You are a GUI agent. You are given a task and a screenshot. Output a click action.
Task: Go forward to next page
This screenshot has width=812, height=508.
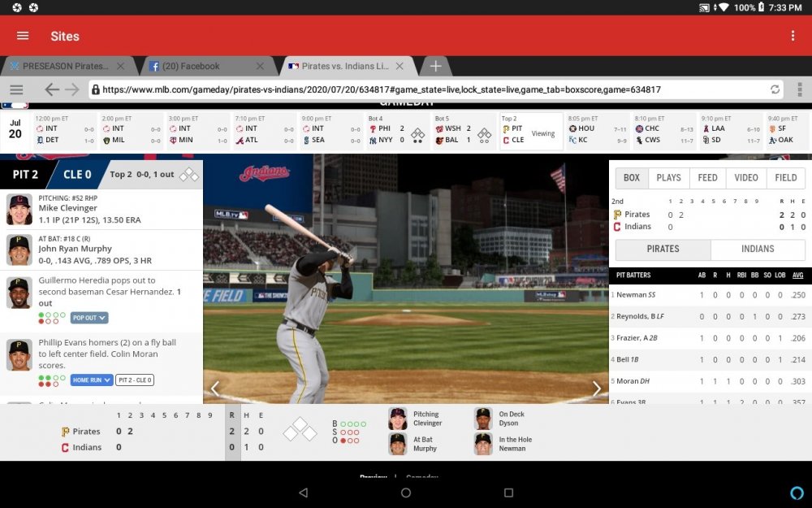point(72,89)
